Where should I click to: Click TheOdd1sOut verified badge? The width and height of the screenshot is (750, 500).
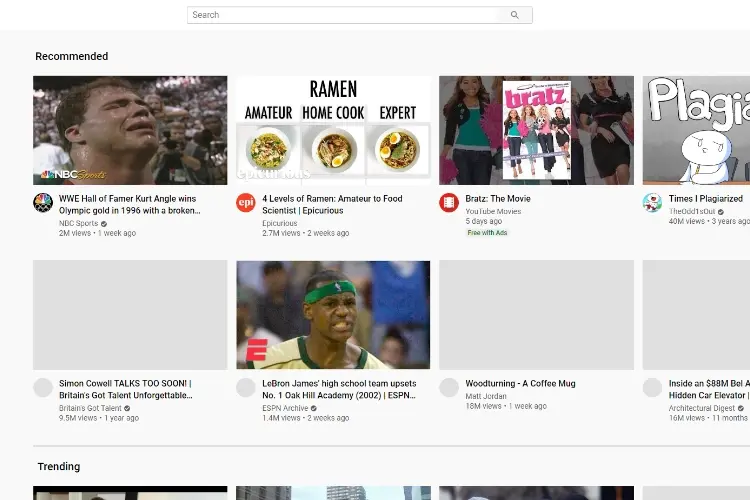click(721, 211)
